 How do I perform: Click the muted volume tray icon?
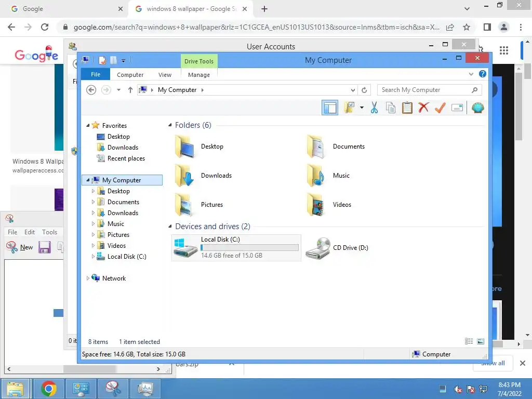(x=458, y=389)
